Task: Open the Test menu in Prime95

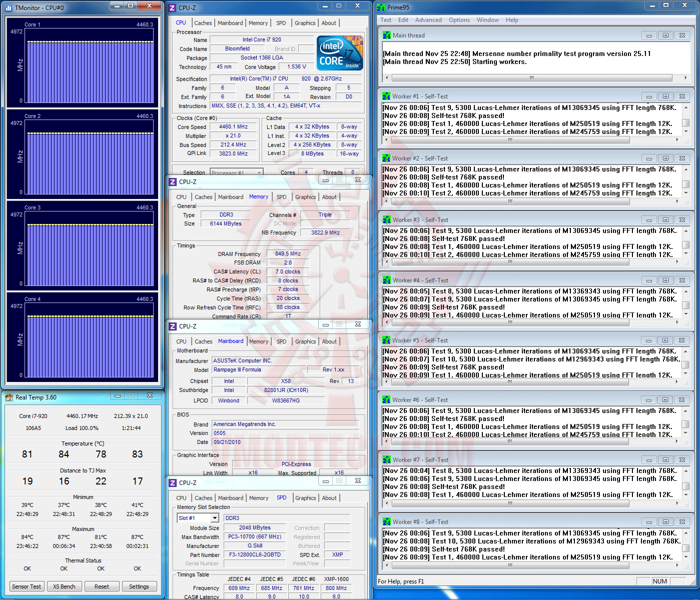Action: (x=386, y=20)
